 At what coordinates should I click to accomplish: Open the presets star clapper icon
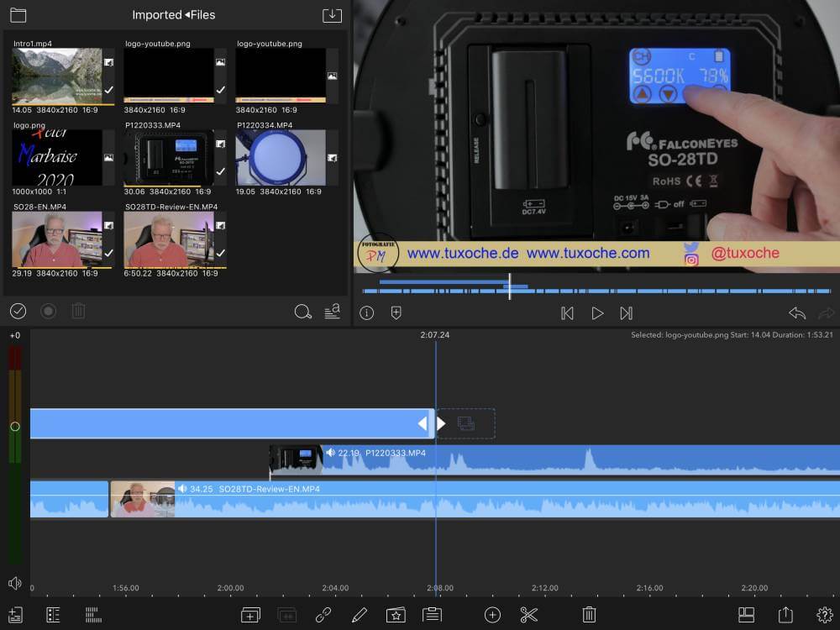click(396, 615)
